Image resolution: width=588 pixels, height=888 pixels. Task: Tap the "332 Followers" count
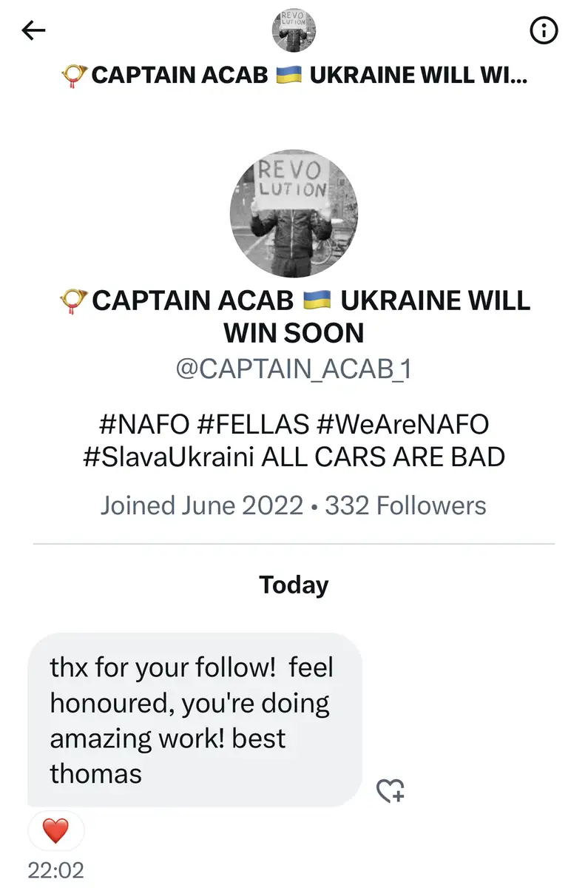(405, 505)
